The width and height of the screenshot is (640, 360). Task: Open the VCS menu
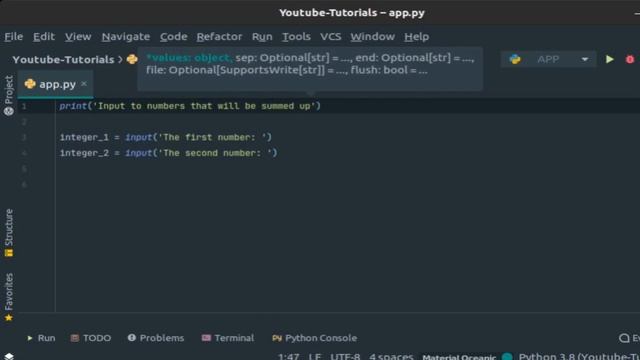[331, 37]
